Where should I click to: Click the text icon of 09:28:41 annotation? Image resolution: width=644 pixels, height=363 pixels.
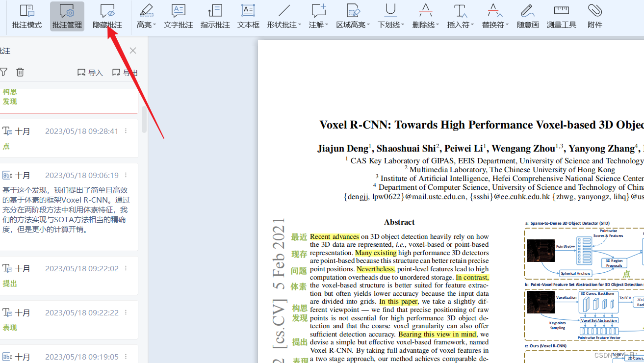click(7, 131)
